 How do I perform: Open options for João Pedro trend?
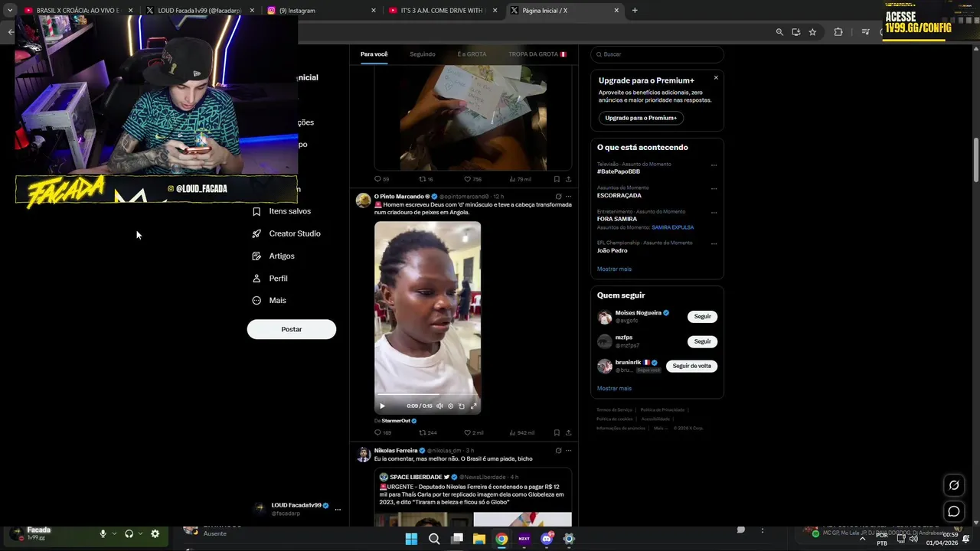tap(714, 243)
